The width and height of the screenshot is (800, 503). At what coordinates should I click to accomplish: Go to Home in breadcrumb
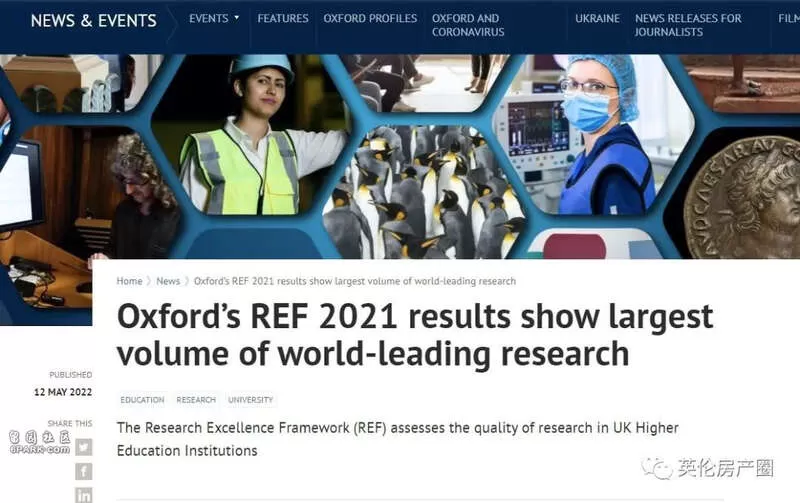click(129, 281)
